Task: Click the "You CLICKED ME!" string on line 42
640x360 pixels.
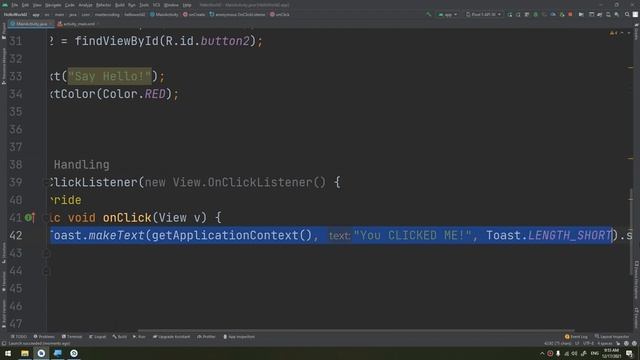Action: 412,236
